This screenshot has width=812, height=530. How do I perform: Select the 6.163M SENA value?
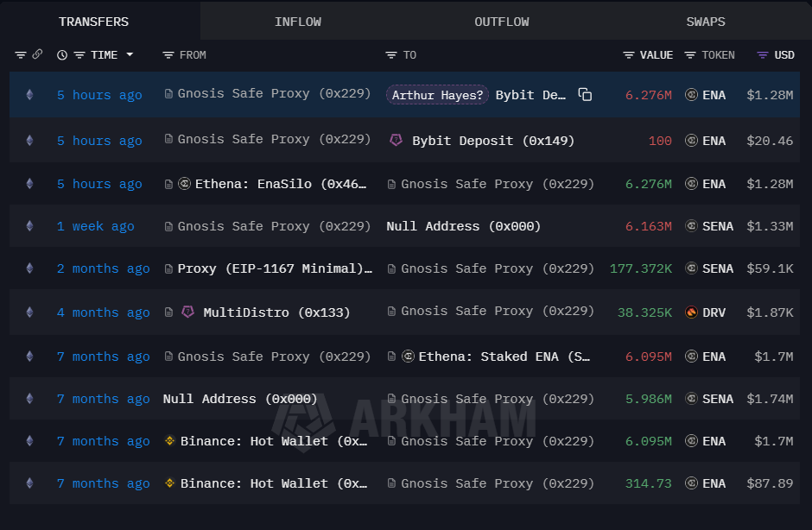[649, 226]
